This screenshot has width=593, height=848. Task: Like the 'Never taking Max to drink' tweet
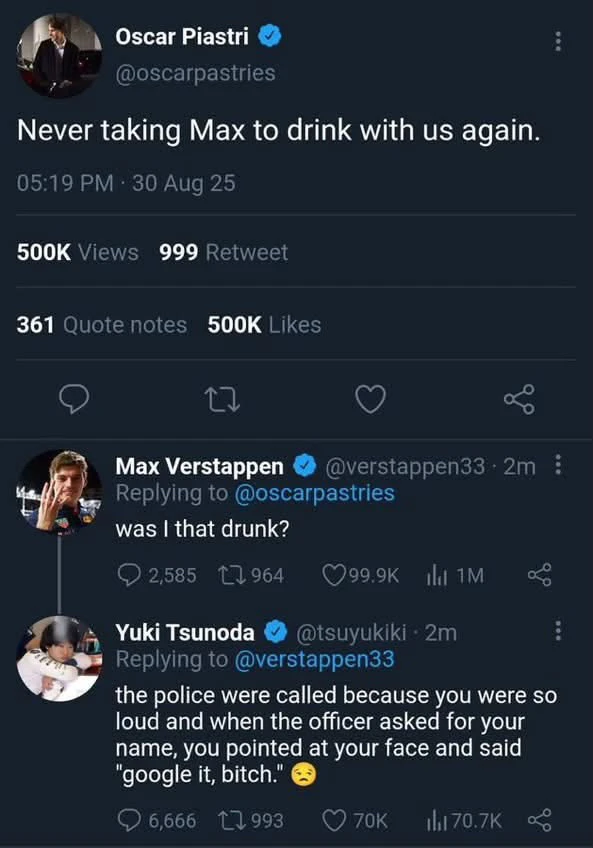[371, 399]
